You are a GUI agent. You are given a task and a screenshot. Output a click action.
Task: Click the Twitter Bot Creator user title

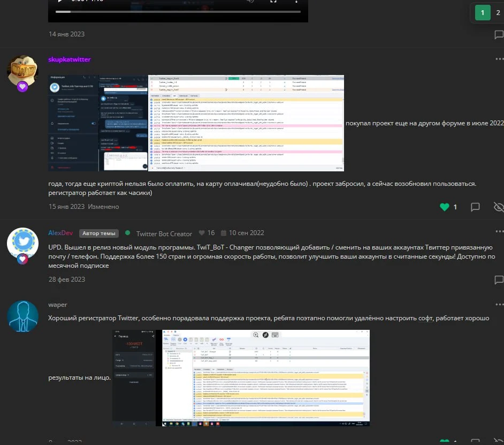pos(164,234)
